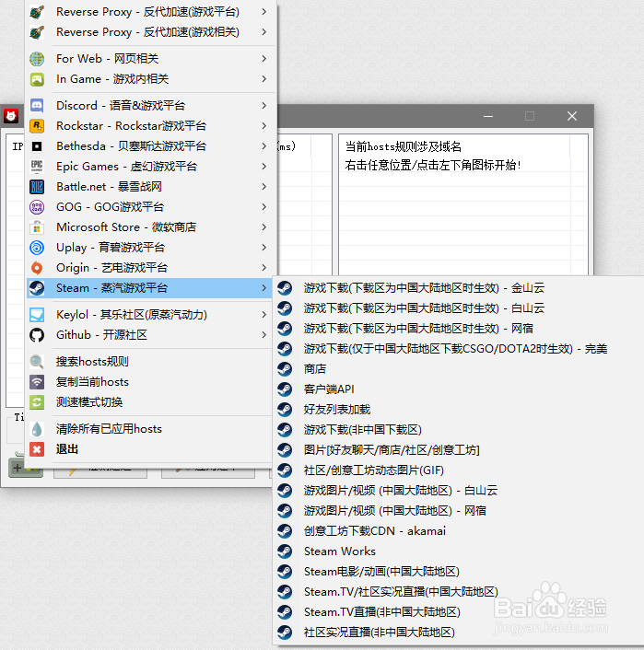Viewport: 644px width, 650px height.
Task: Click the gamepad icon for In Game
Action: [37, 79]
